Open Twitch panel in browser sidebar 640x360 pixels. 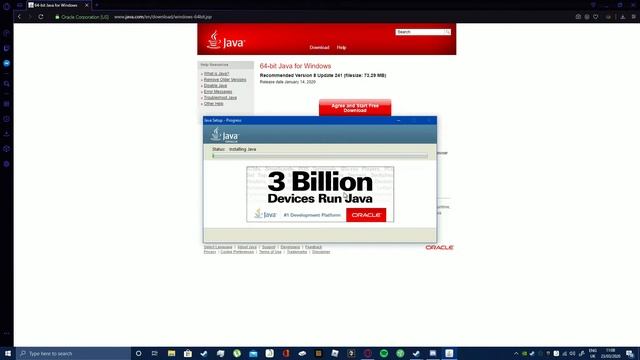(x=7, y=49)
